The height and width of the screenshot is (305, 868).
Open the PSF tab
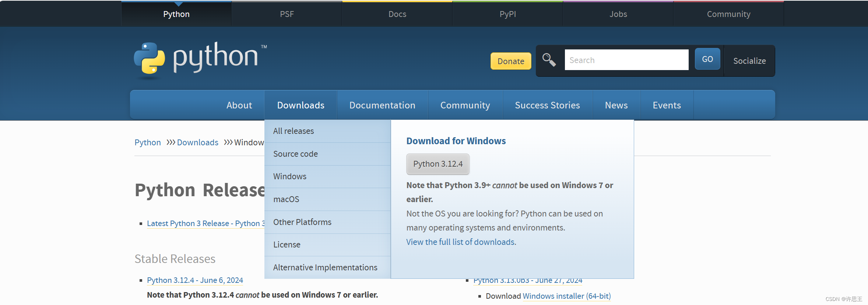point(287,14)
